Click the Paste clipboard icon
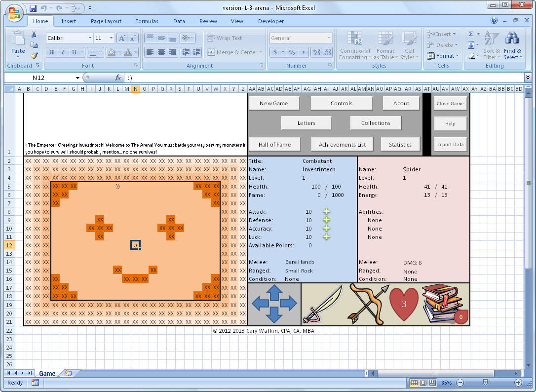536x392 pixels. click(x=18, y=39)
